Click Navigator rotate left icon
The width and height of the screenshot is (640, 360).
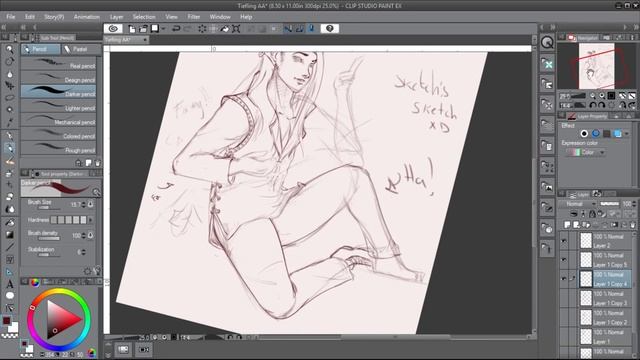(x=593, y=105)
